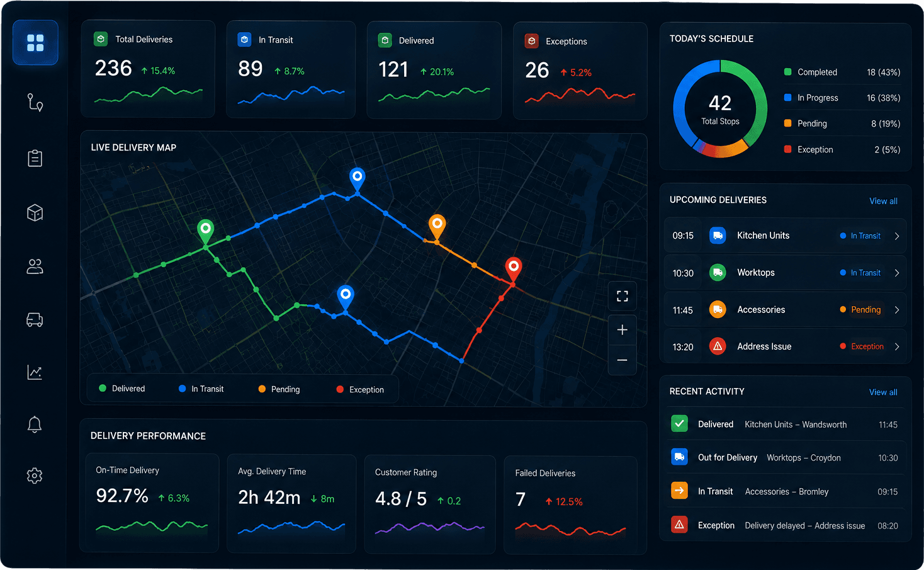Click the orange arrow In Transit activity icon
Screen dimensions: 924x570
[679, 491]
